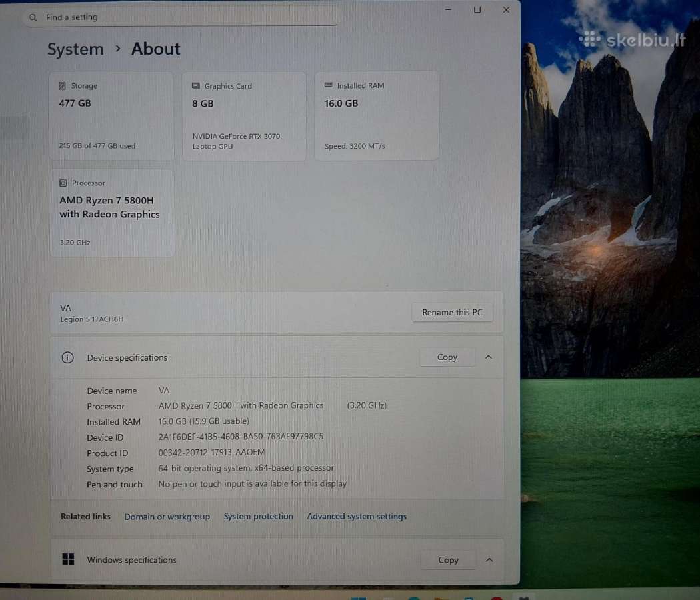
Task: Select the 64-bit operating system text
Action: pos(246,468)
